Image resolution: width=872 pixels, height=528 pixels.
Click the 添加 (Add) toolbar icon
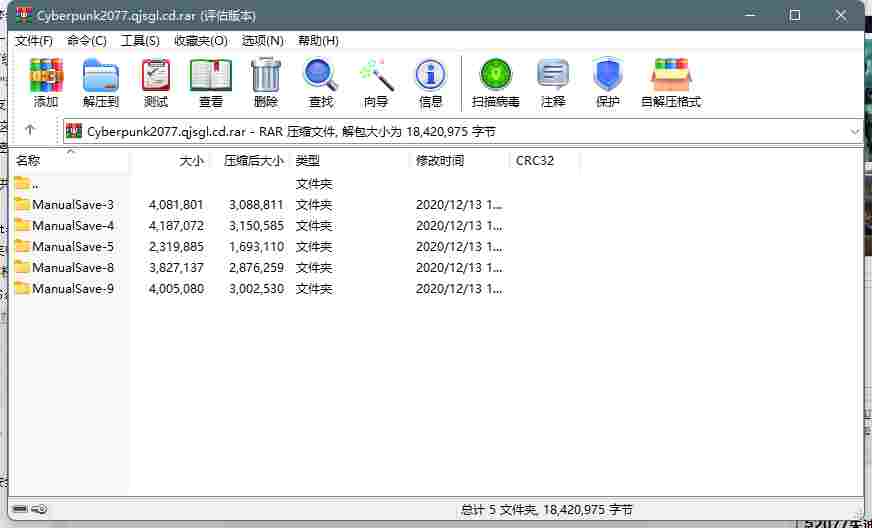click(46, 76)
